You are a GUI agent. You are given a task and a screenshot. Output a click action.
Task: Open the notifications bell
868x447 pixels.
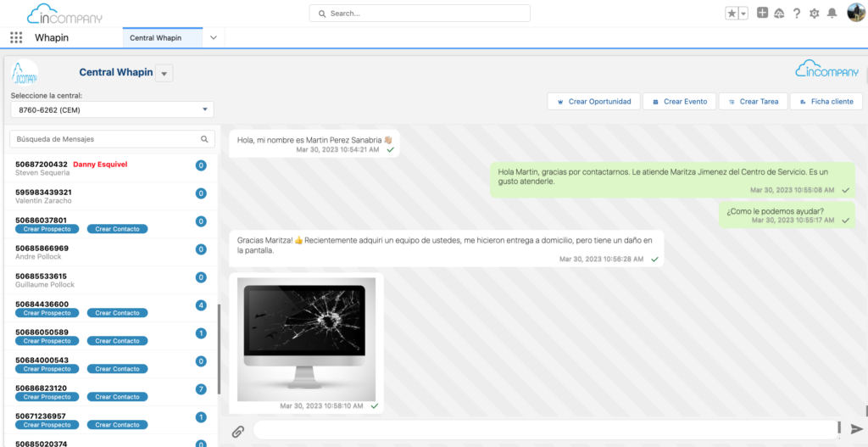tap(832, 14)
